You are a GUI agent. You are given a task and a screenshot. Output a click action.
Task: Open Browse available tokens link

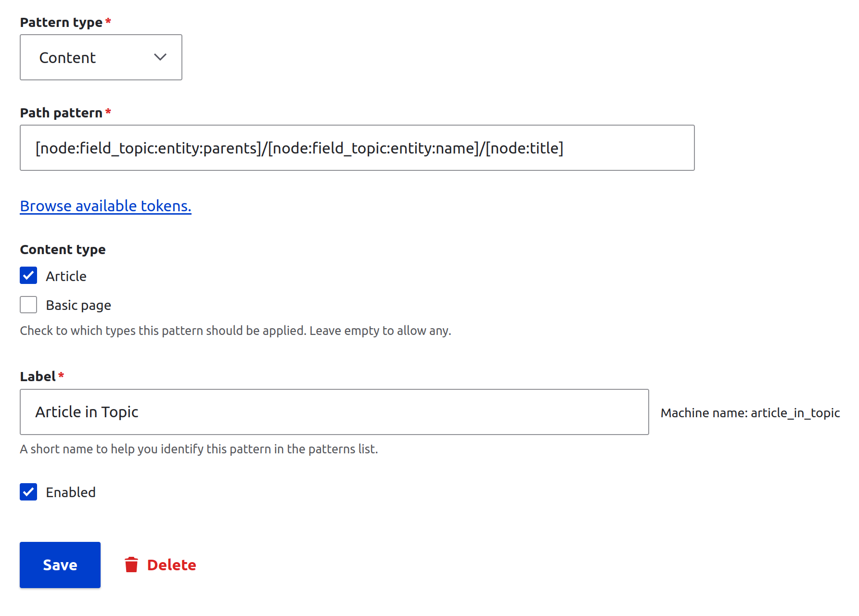(105, 206)
